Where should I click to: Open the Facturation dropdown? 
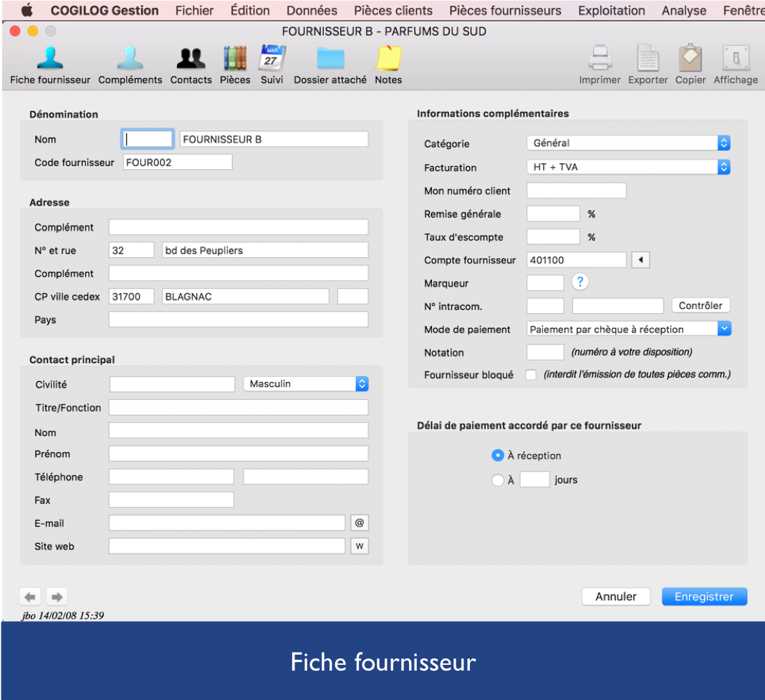click(628, 167)
